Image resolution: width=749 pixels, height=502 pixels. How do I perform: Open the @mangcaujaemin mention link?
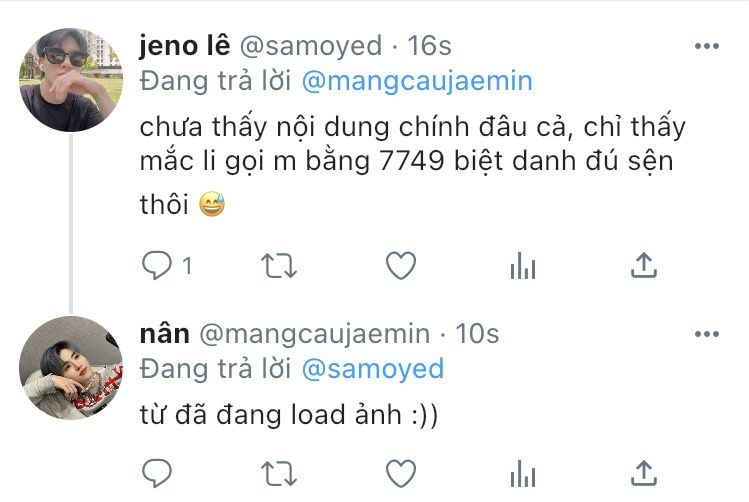pos(417,81)
